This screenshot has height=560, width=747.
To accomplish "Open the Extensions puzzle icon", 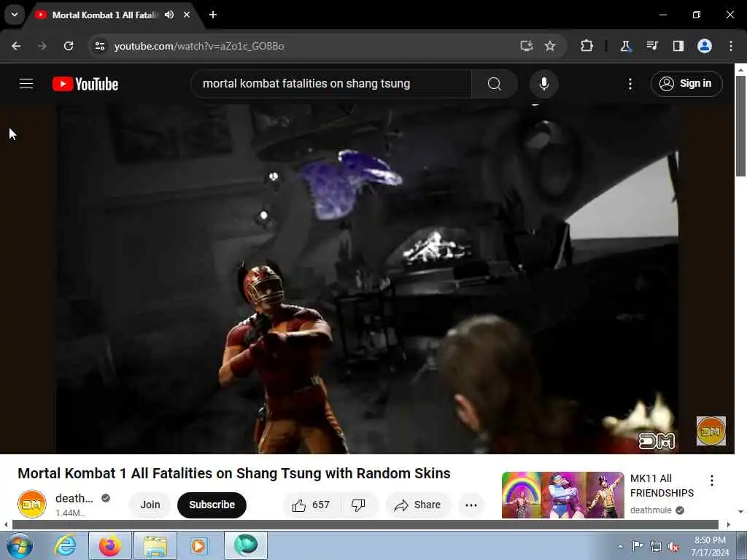I will (x=587, y=46).
